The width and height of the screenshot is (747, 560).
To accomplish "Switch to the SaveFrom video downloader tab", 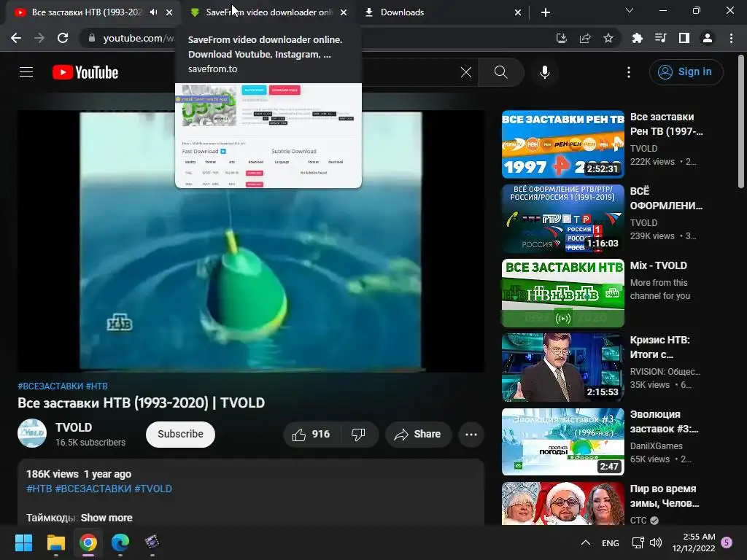I will [269, 12].
